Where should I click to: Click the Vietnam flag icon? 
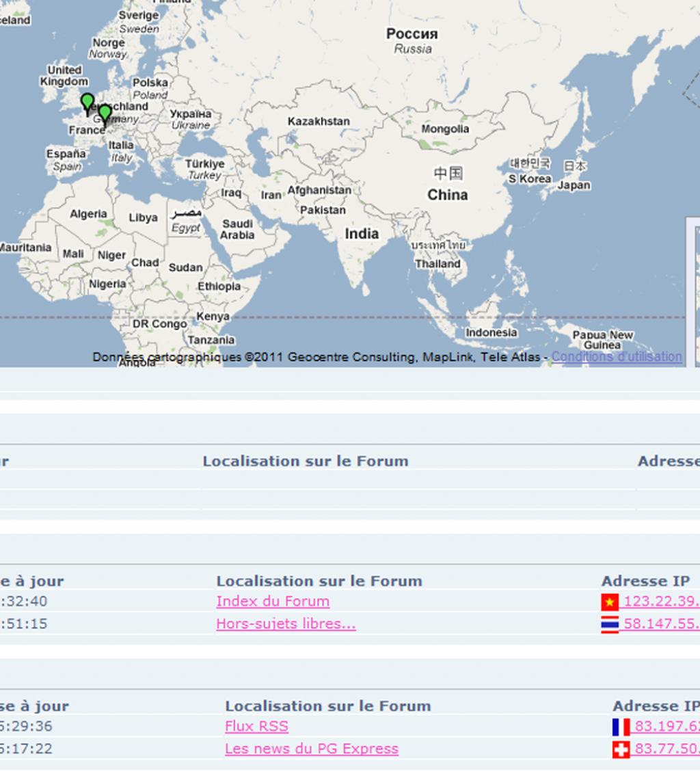tap(610, 602)
